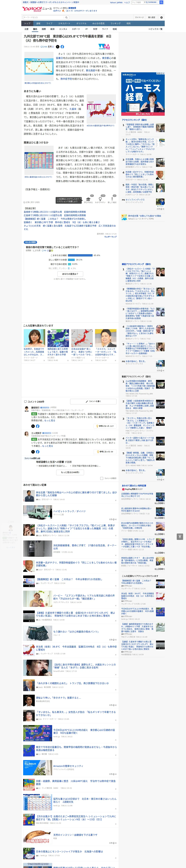Share 藤枝知行's comment on X

coord(33,426)
